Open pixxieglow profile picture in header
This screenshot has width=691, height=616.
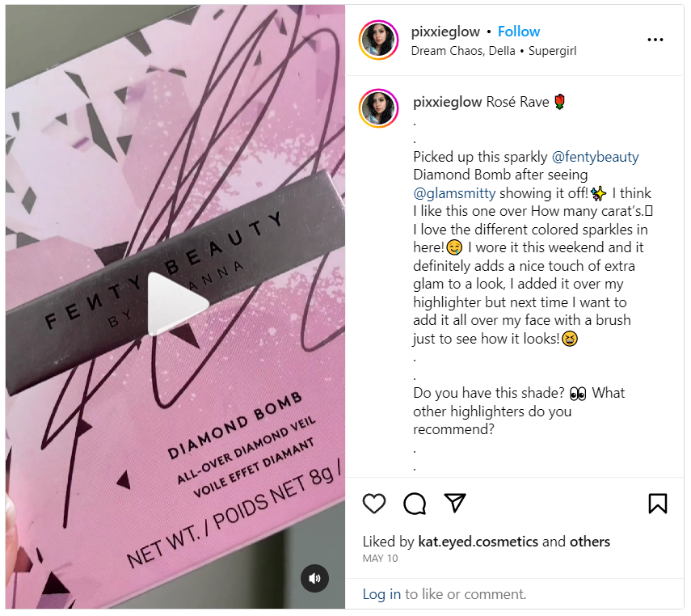click(378, 40)
